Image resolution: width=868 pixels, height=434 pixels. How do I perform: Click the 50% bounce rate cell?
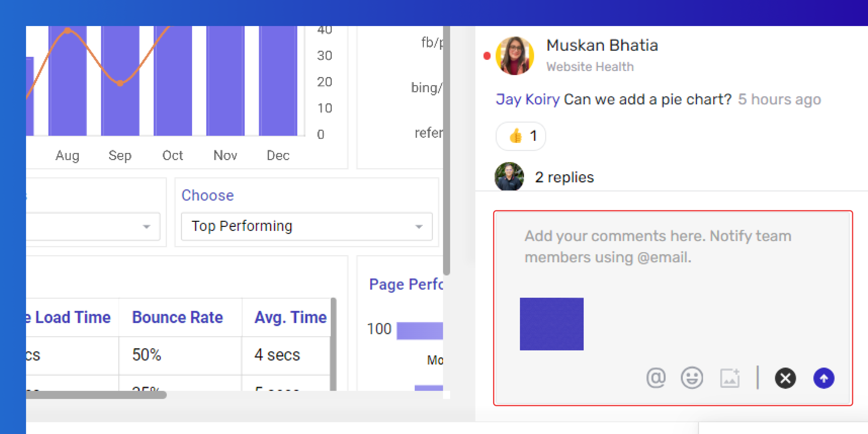point(146,355)
